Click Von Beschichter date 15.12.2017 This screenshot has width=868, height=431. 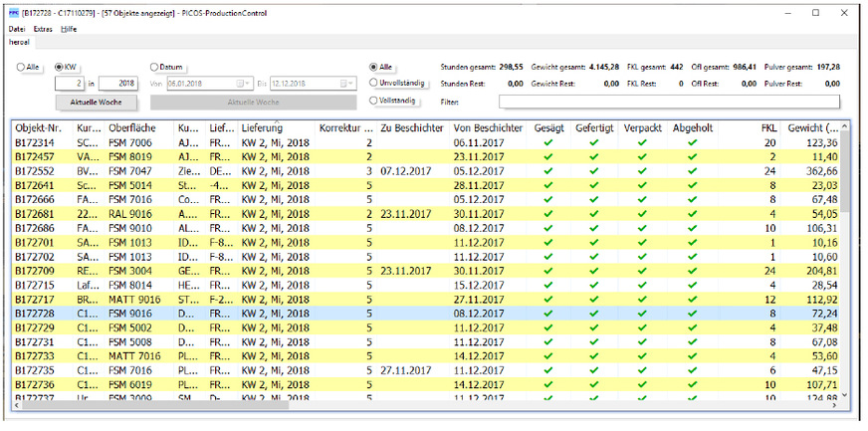tap(479, 285)
